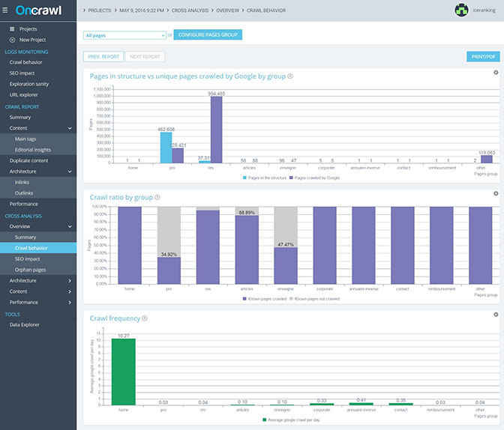Open Exploration sanity page
The image size is (504, 430).
coord(29,84)
